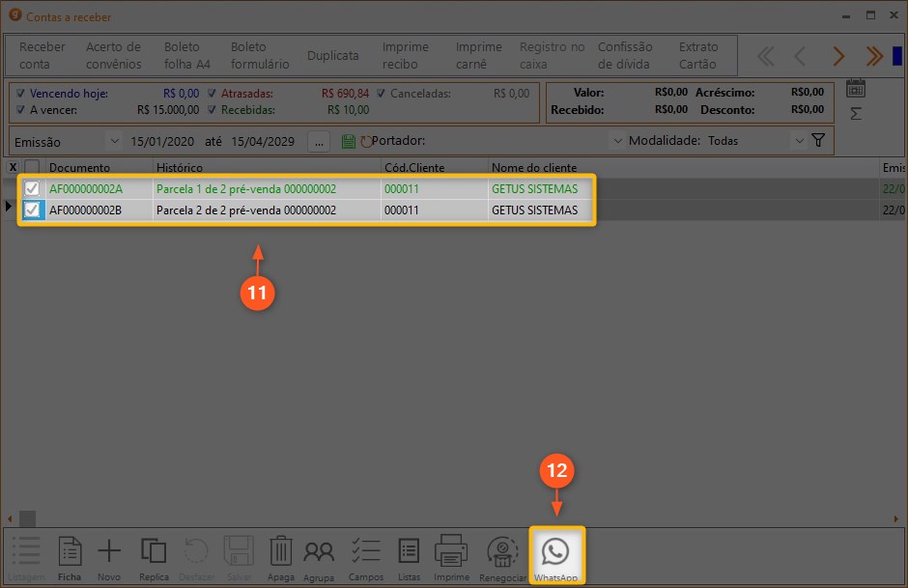Screen dimensions: 908x588
Task: Select the Receber conta menu item
Action: (x=43, y=55)
